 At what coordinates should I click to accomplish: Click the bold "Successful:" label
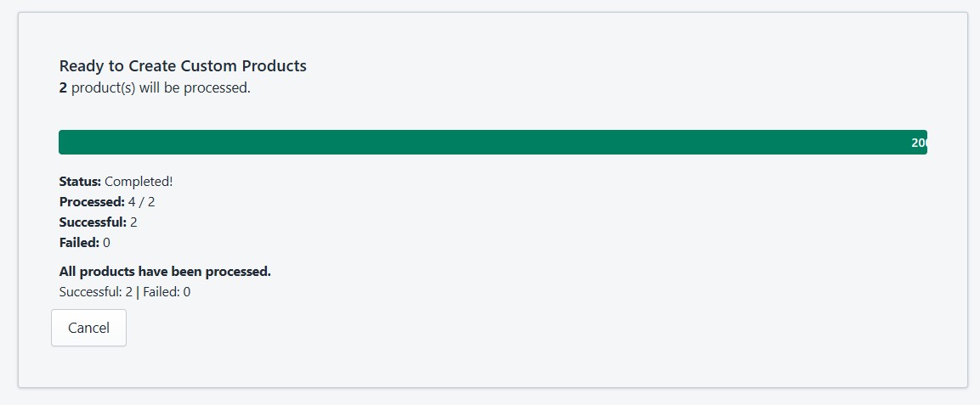pos(93,222)
